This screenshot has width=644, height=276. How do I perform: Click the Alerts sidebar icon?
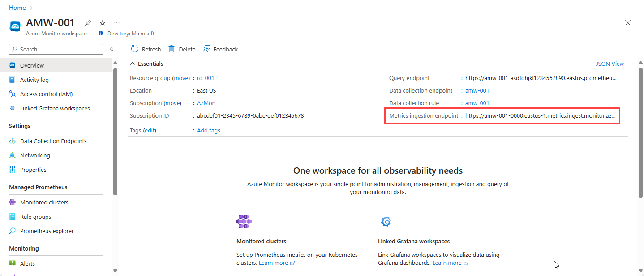[x=13, y=263]
